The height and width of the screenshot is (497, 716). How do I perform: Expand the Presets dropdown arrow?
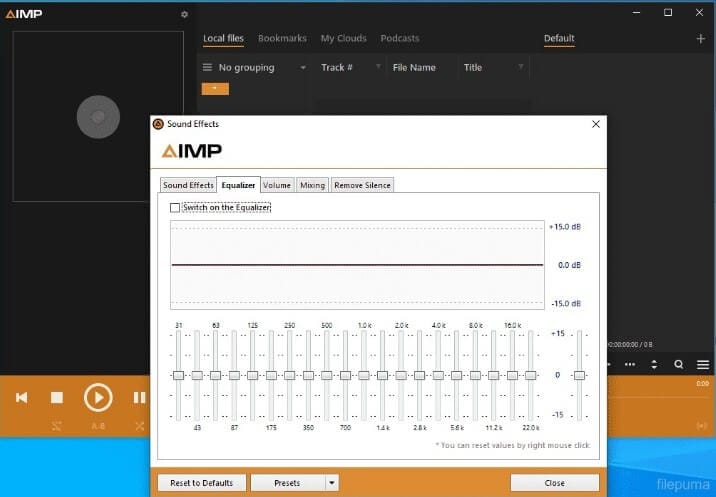[332, 483]
